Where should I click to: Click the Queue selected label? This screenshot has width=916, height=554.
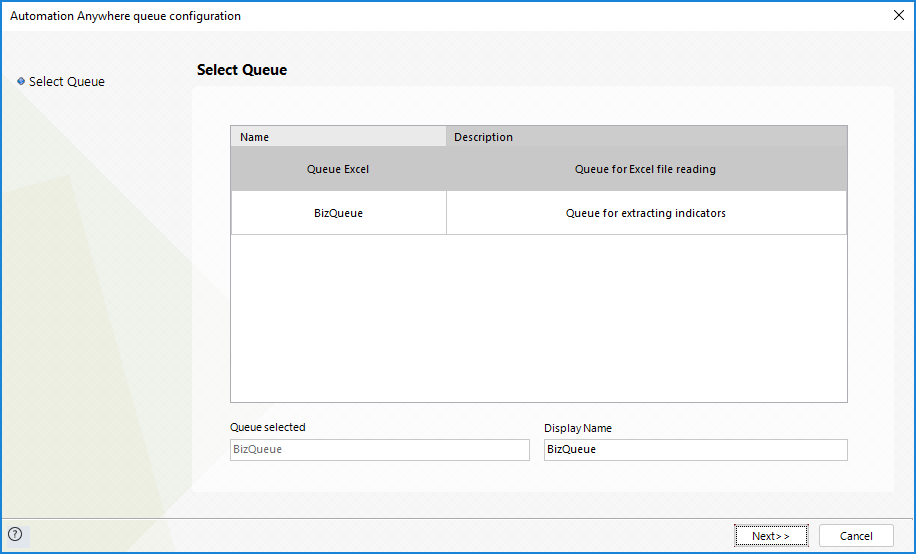268,427
